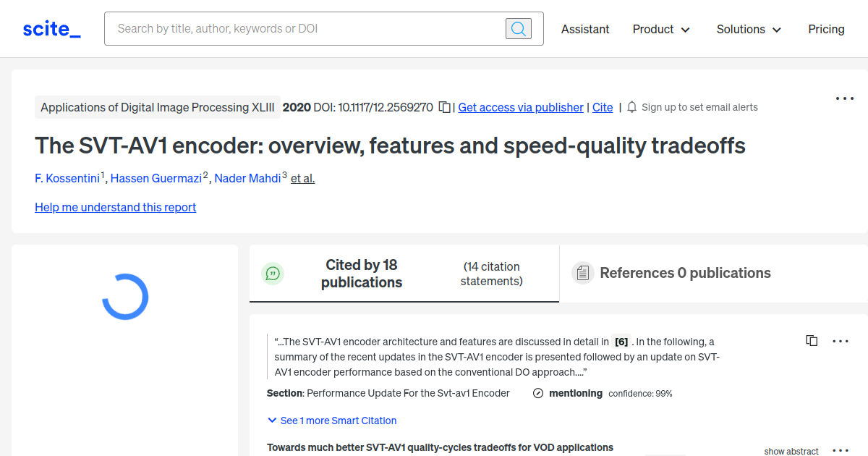Click the scite_ logo
This screenshot has width=868, height=456.
(x=51, y=28)
